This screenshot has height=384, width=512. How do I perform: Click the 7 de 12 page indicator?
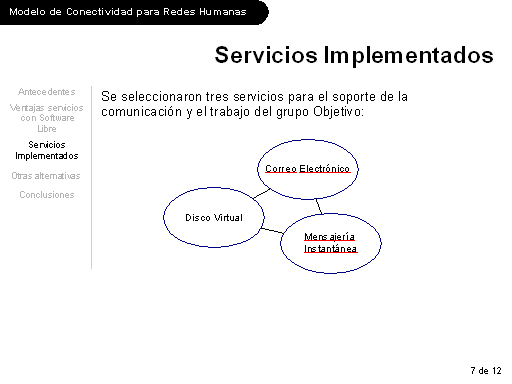pos(486,371)
